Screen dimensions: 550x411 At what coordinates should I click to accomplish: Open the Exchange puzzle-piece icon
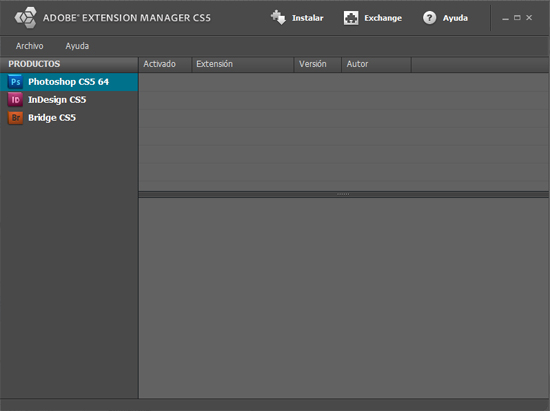click(x=351, y=18)
